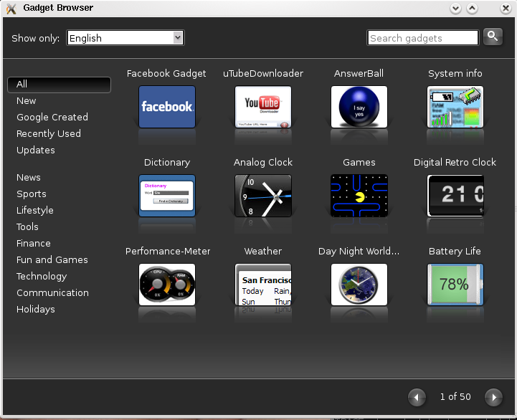Click the Analog Clock title text
The image size is (517, 420).
[263, 163]
